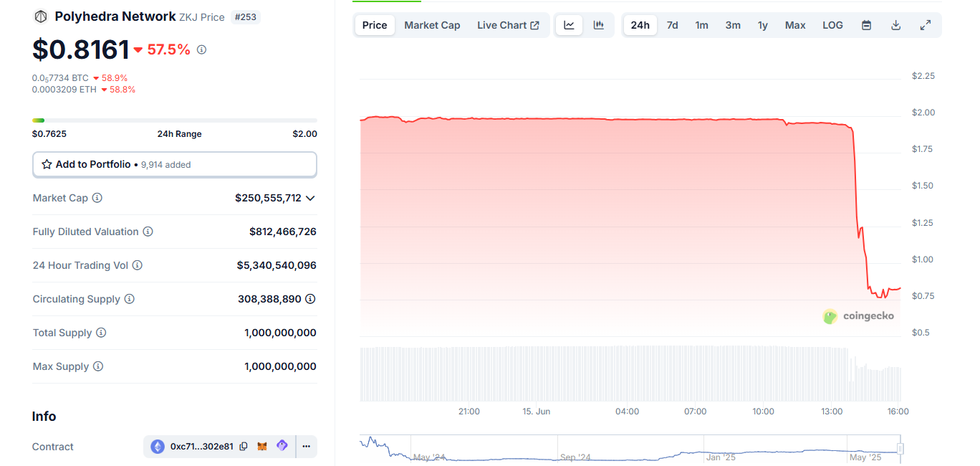The image size is (980, 466).
Task: Download the chart data
Action: (x=895, y=25)
